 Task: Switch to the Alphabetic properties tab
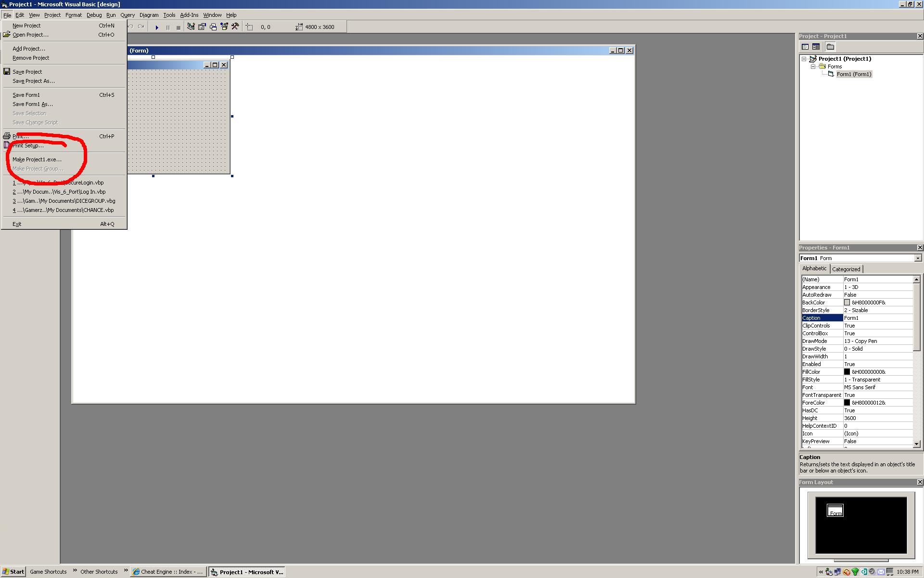click(814, 268)
